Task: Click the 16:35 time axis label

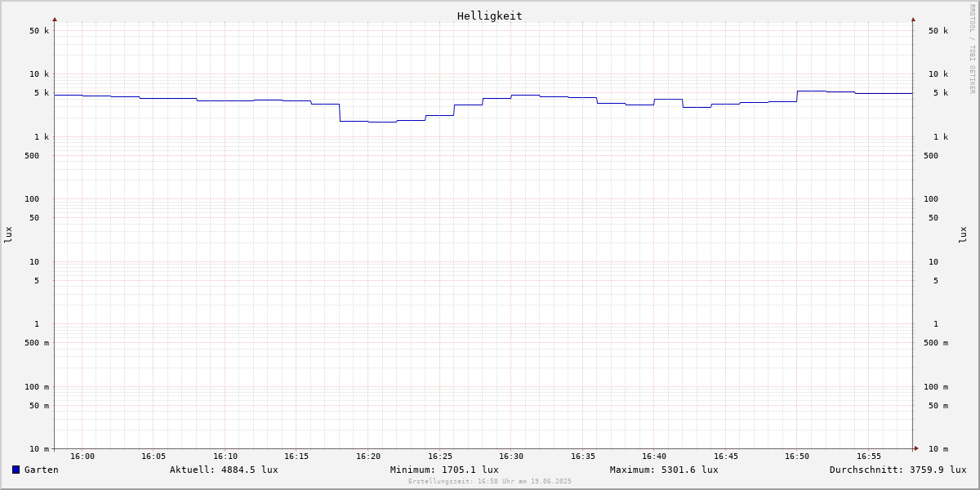Action: (583, 457)
